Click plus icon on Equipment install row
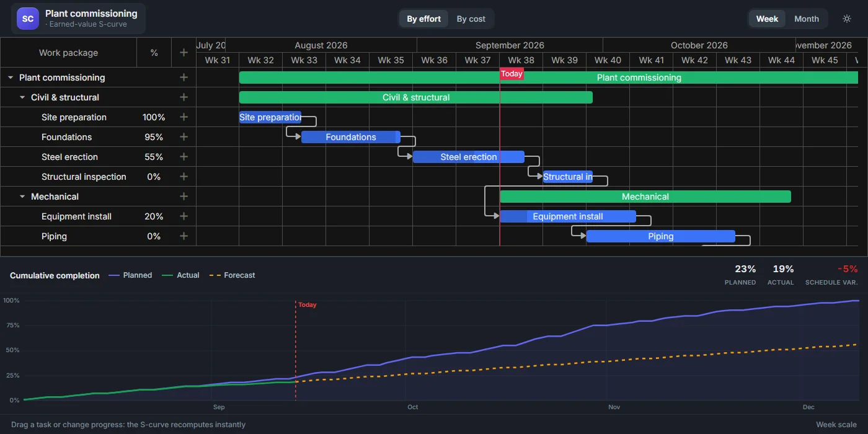The width and height of the screenshot is (868, 434). pos(184,216)
